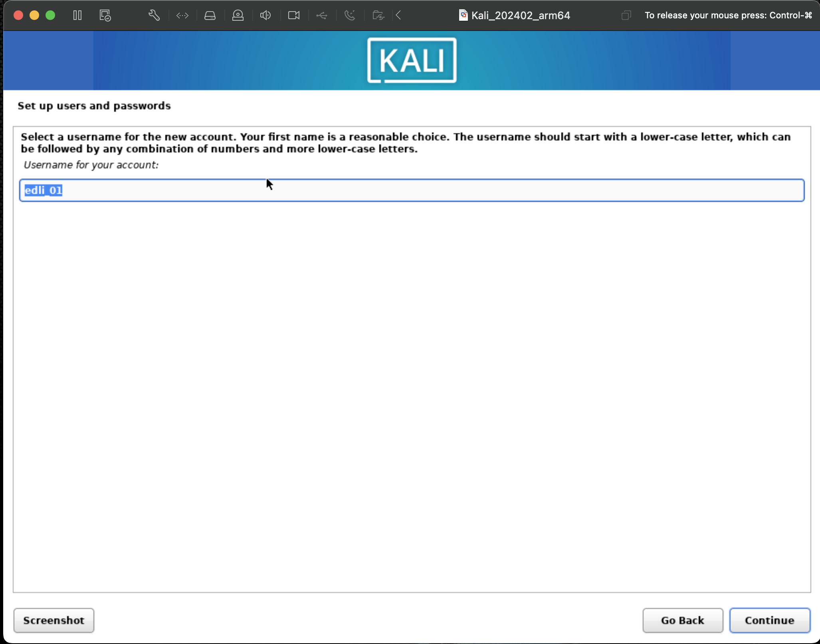
Task: Open the shared folders icon
Action: tap(378, 16)
